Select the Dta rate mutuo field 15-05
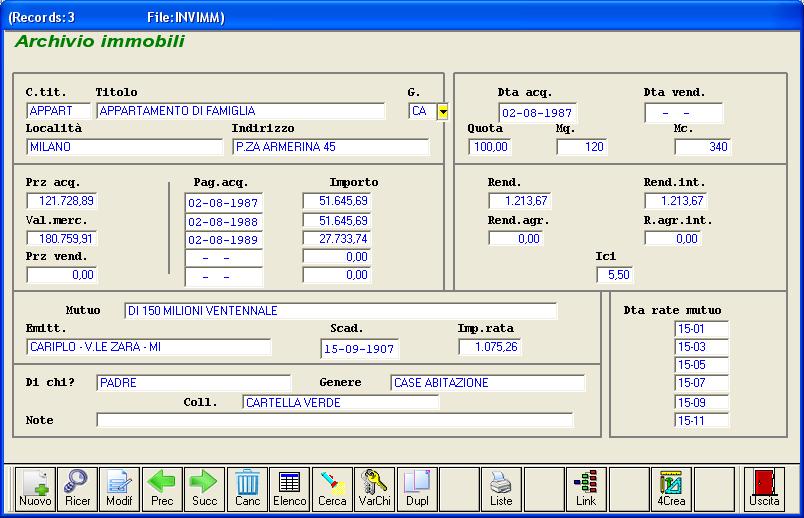 701,365
